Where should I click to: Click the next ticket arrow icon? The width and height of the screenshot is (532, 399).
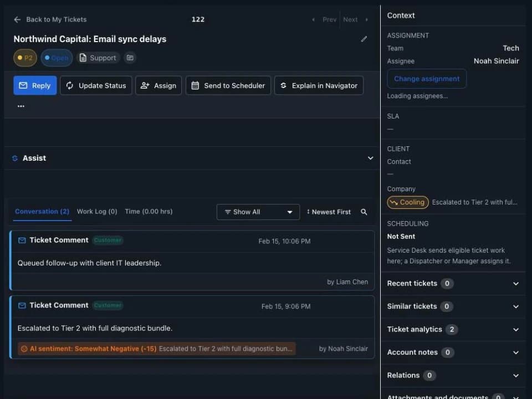pos(366,20)
